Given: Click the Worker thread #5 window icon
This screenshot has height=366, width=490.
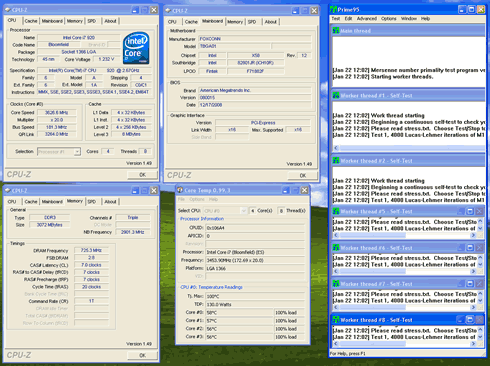Looking at the screenshot, I should click(336, 211).
